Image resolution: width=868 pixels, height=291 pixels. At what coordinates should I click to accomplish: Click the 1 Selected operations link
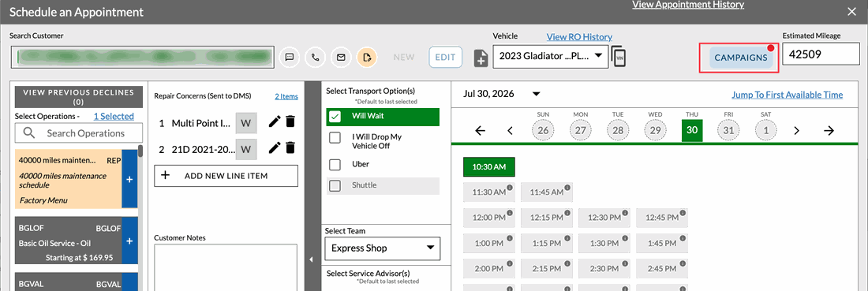[x=114, y=116]
